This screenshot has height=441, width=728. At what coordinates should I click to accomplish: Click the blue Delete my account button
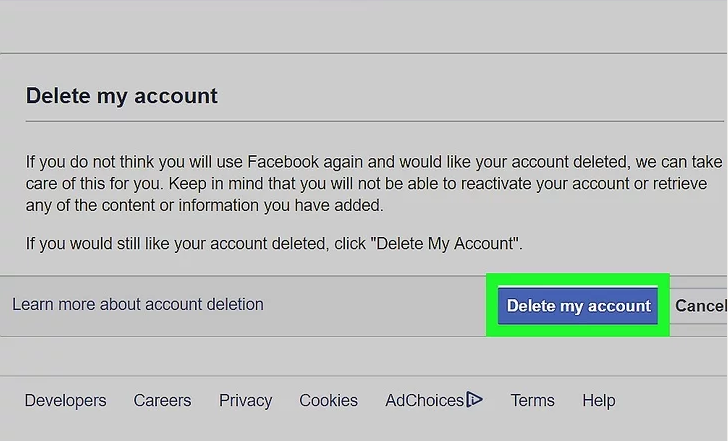click(578, 305)
